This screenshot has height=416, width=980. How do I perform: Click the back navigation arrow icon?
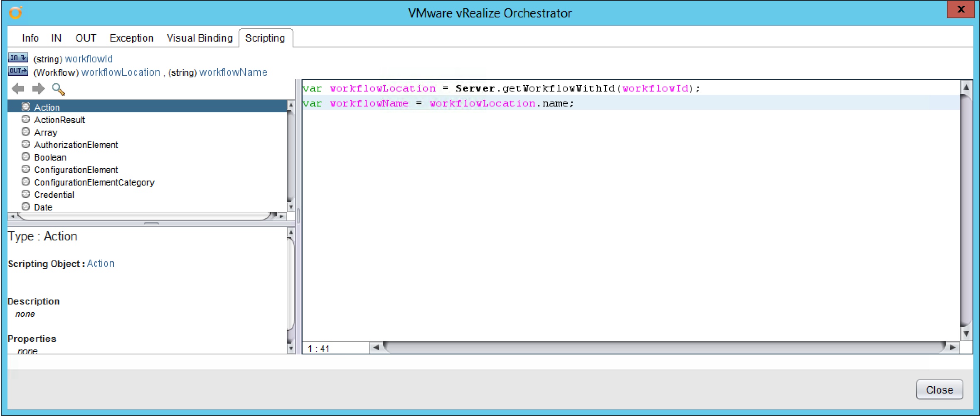pos(17,89)
